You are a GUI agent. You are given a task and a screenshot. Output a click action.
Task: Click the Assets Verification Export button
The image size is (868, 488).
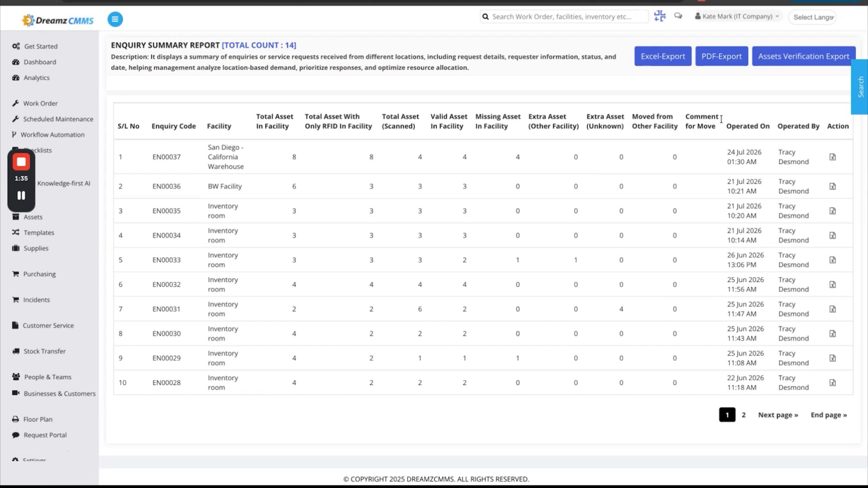[804, 56]
